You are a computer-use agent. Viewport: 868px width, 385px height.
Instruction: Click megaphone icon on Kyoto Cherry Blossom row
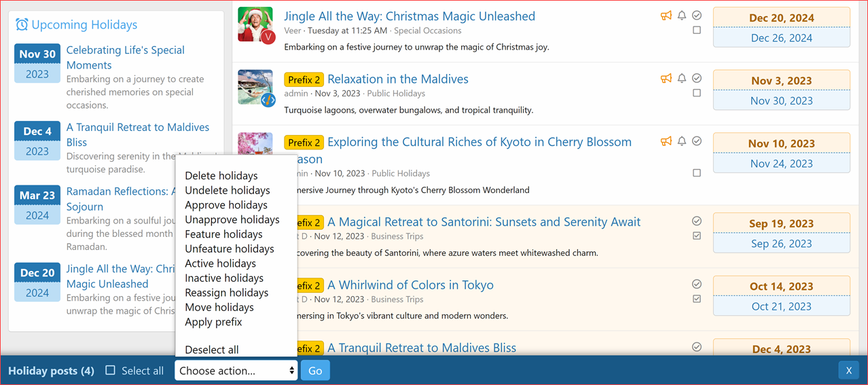click(x=666, y=141)
